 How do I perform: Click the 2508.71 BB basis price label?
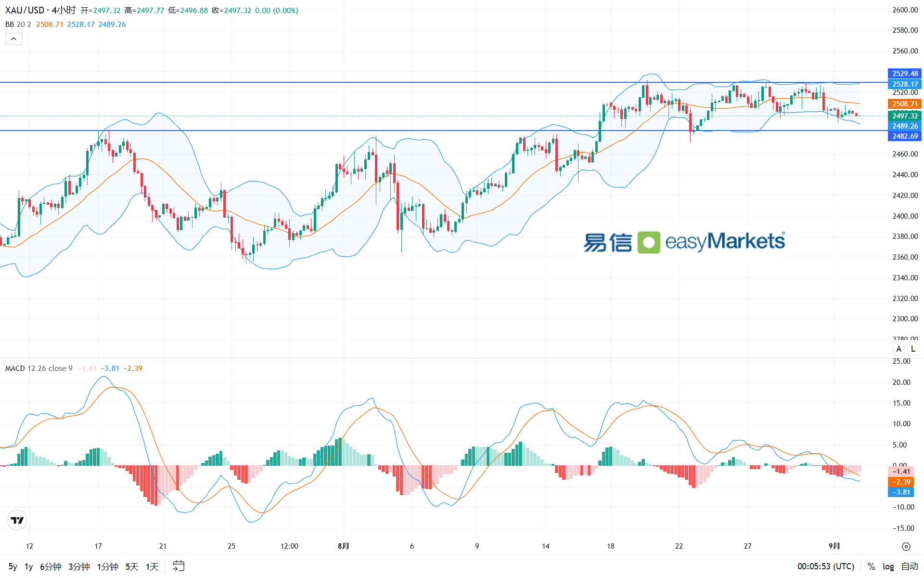tap(905, 104)
